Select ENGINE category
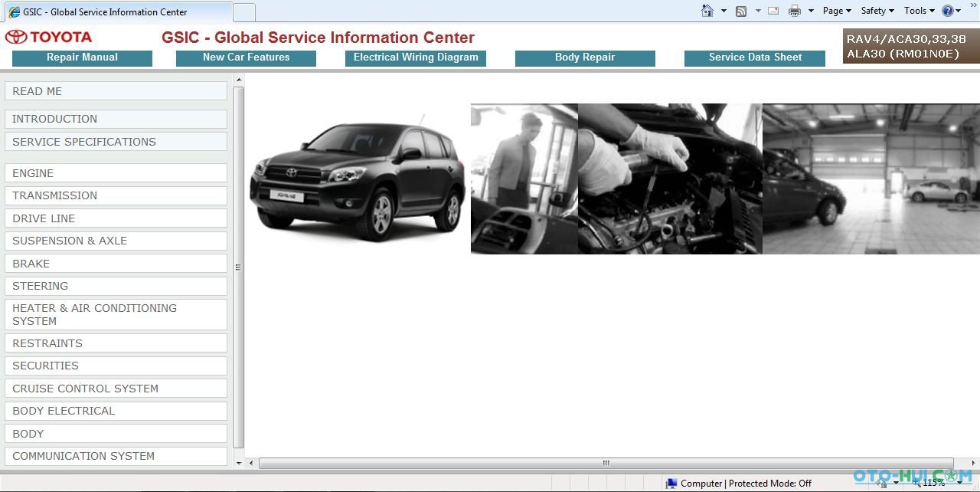 116,173
